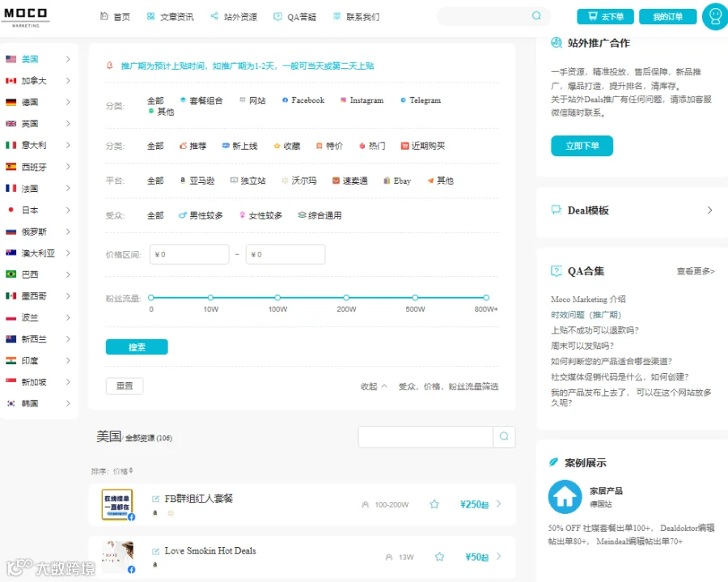The width and height of the screenshot is (728, 582).
Task: Select the Facebook category filter
Action: click(303, 100)
